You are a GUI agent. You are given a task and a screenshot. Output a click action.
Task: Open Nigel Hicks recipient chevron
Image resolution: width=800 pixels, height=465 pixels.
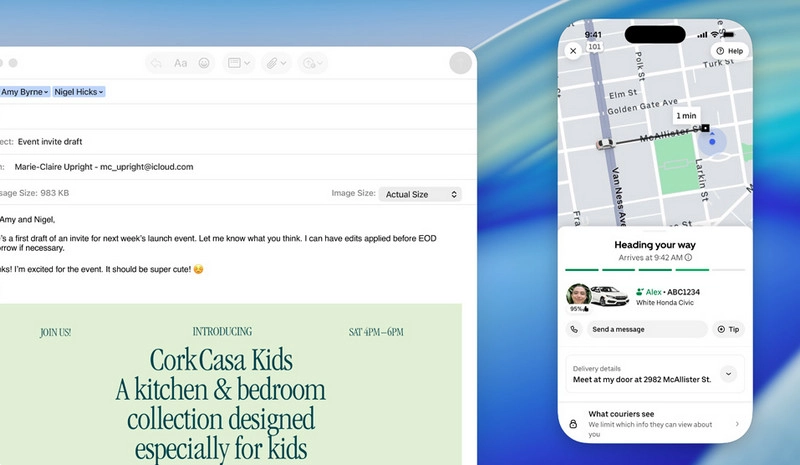tap(101, 92)
